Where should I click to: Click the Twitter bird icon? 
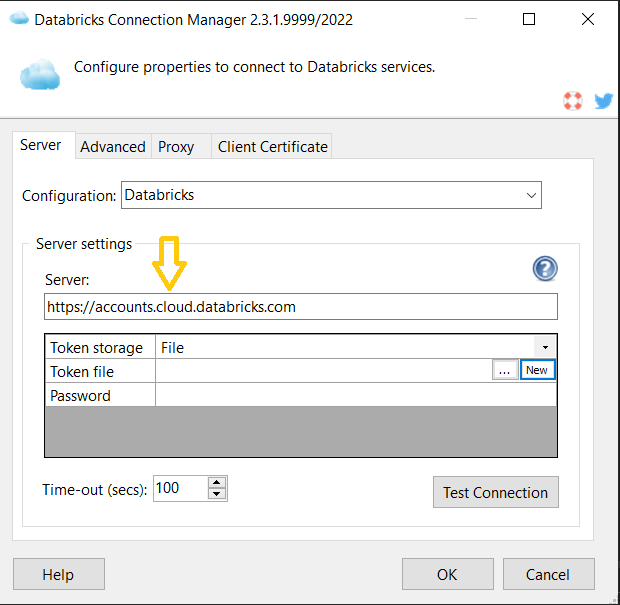point(603,100)
